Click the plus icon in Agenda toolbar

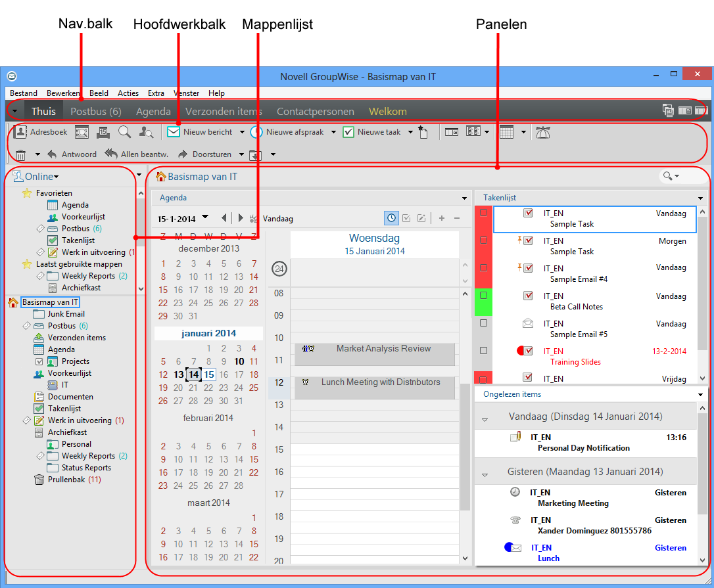pyautogui.click(x=442, y=219)
